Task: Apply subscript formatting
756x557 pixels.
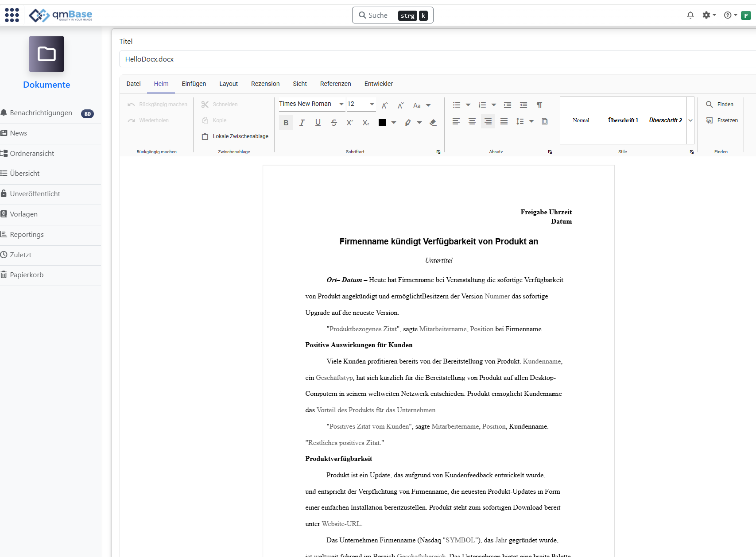Action: coord(366,123)
